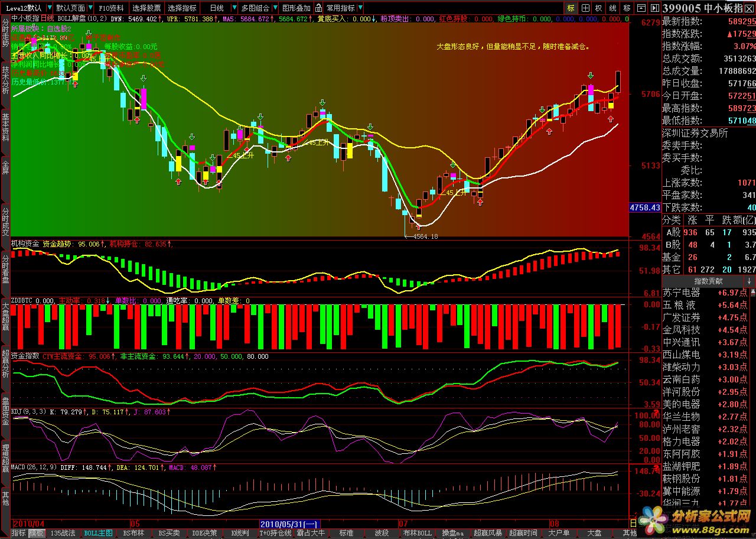756x539 pixels.
Task: Click the 2010/05/31 date marker on timeline
Action: point(291,524)
